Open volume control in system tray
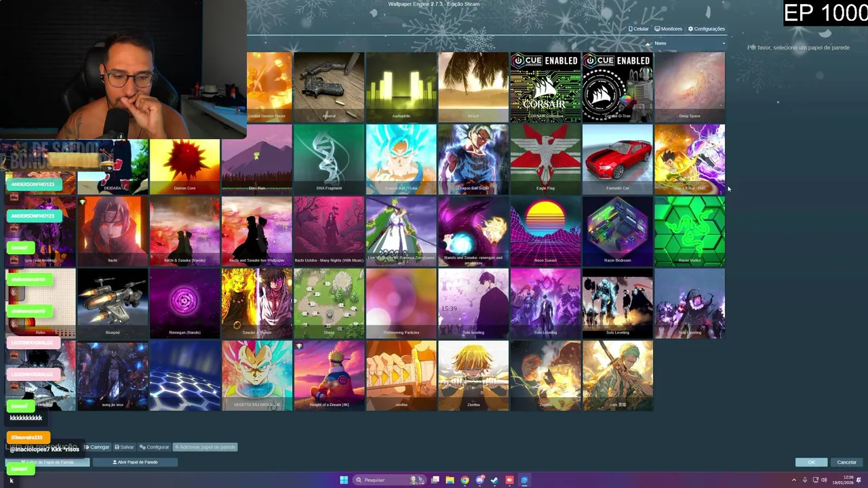868x488 pixels. point(825,480)
